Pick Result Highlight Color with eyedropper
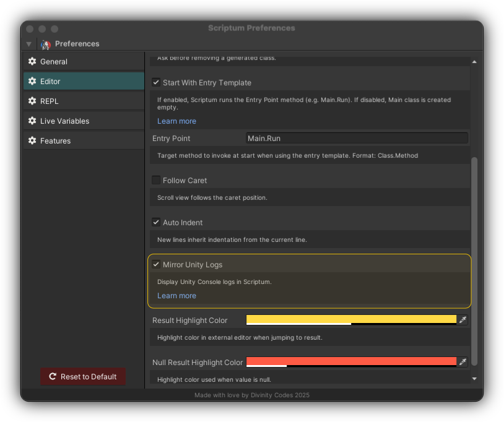Screen dimensions: 504x422 [x=463, y=320]
